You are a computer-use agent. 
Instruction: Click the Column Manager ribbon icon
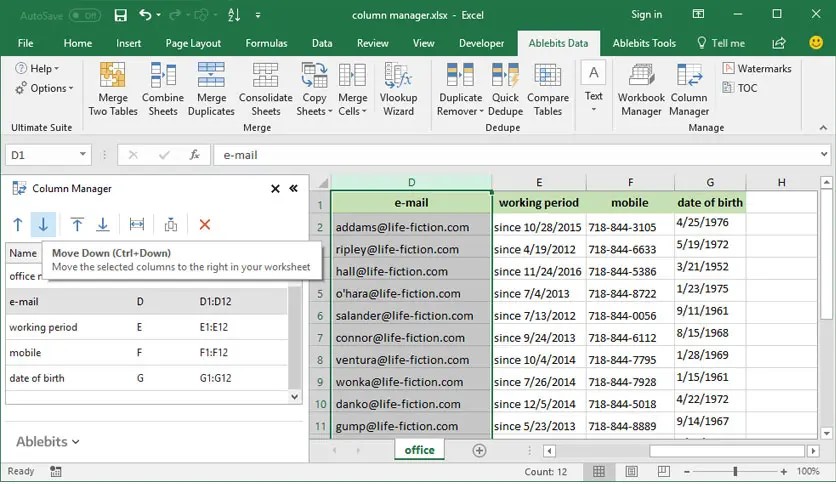(689, 77)
